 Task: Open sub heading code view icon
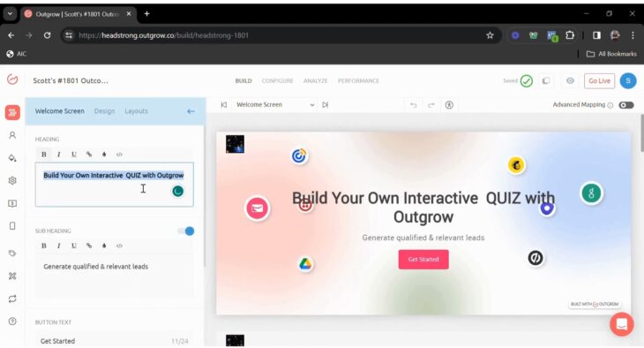coord(119,246)
